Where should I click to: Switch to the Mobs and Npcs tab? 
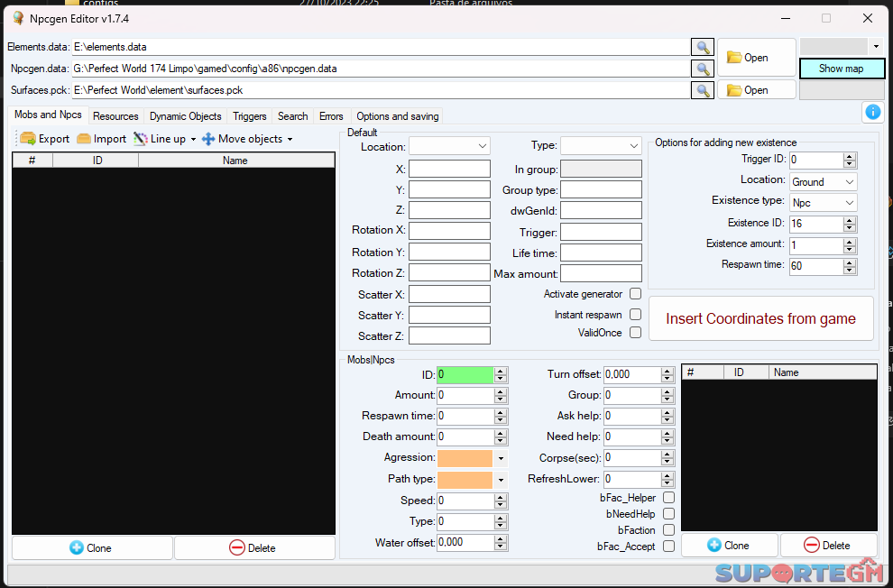[x=48, y=115]
